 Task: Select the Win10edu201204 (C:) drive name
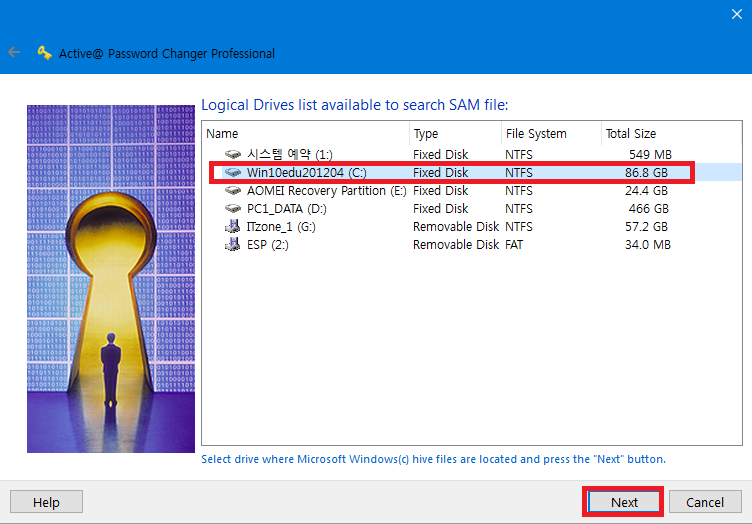(306, 173)
